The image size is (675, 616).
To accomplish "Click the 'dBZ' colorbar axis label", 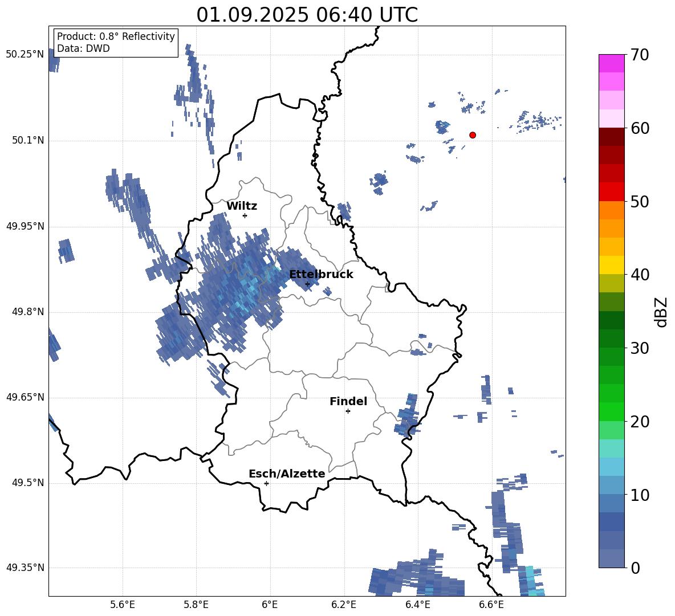I will [x=662, y=312].
